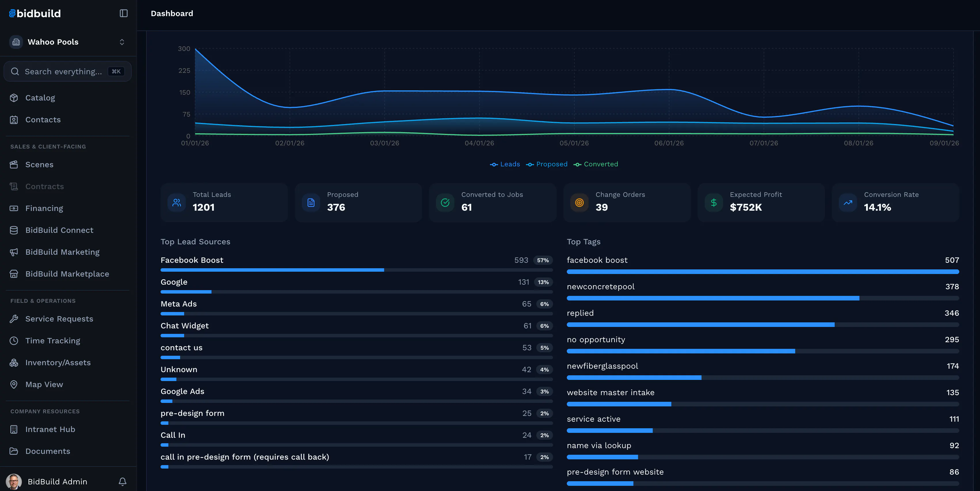Click the Contracts document icon

pos(14,186)
